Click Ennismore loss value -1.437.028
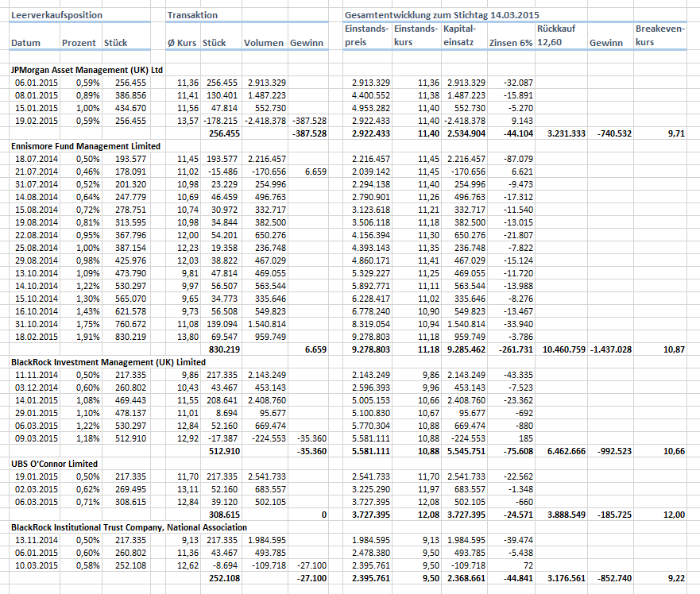Screen dimensions: 700x594 (x=611, y=349)
